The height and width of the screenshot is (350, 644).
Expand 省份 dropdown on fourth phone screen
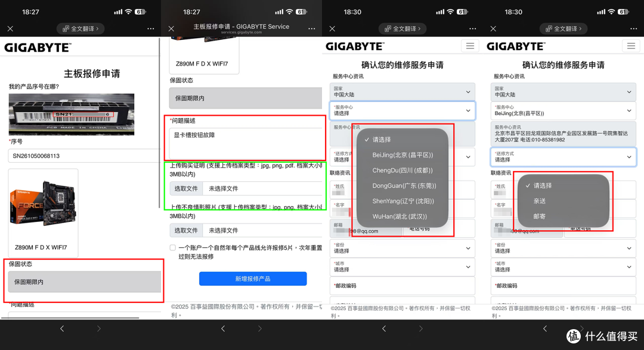click(x=563, y=248)
